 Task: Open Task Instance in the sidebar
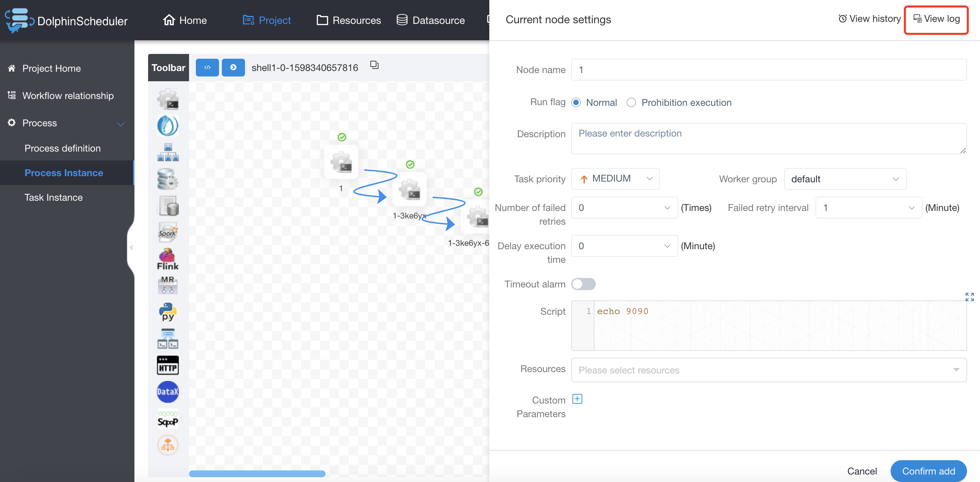pyautogui.click(x=54, y=197)
